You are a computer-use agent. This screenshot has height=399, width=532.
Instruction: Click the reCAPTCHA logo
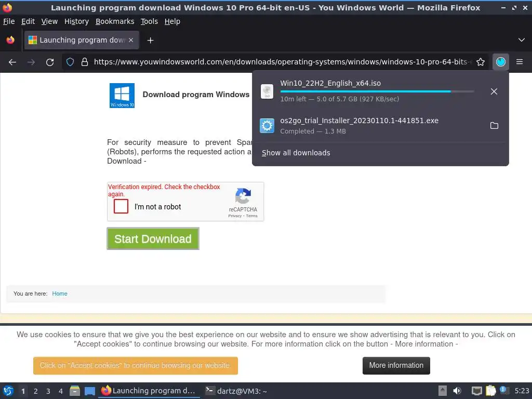click(243, 196)
